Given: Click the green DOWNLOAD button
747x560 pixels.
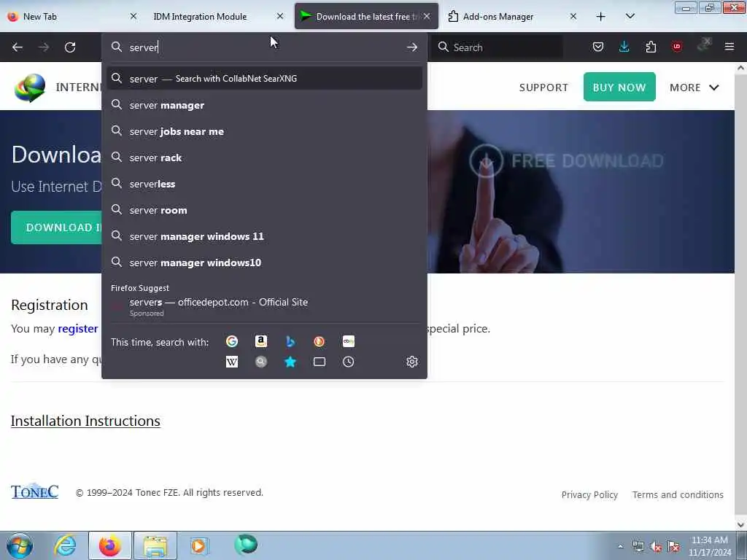Looking at the screenshot, I should pyautogui.click(x=56, y=227).
